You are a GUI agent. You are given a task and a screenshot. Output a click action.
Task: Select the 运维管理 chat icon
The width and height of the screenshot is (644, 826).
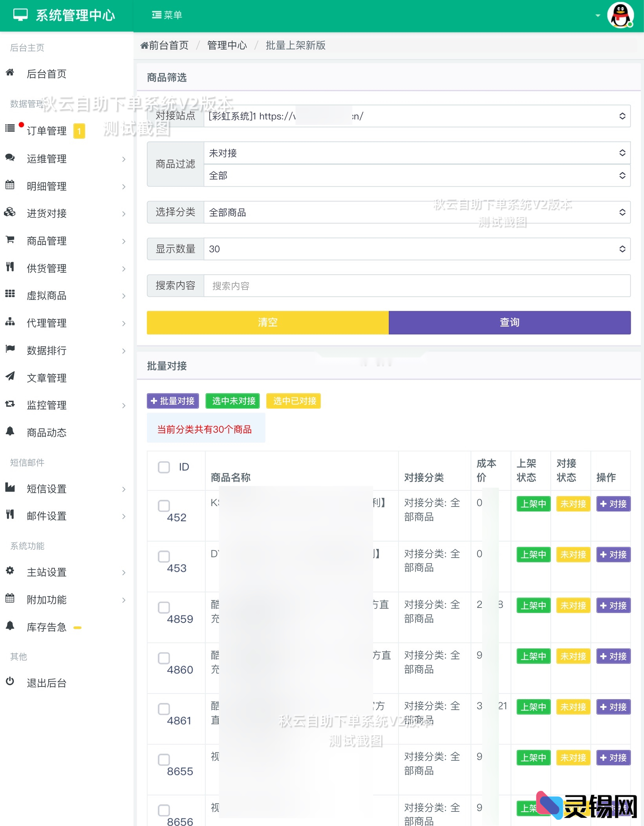pyautogui.click(x=9, y=158)
